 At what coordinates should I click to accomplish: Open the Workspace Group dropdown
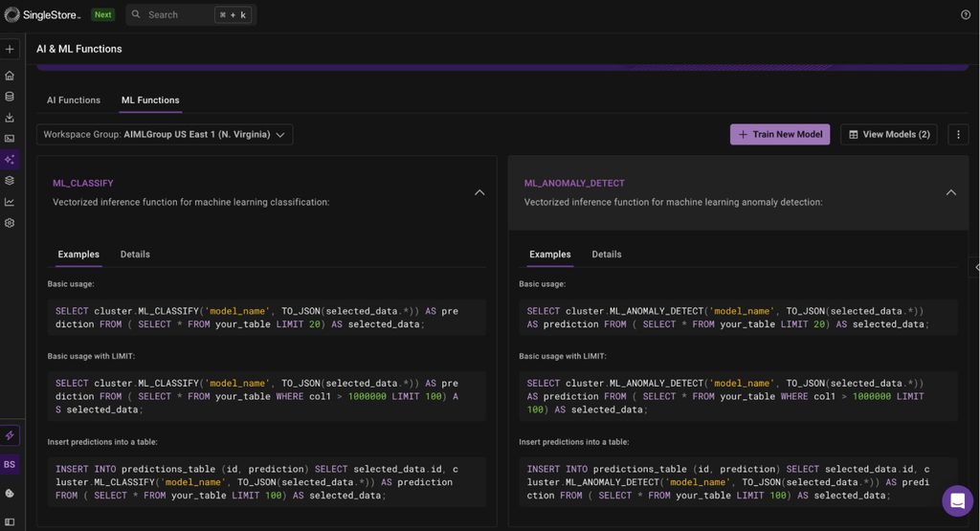click(165, 135)
